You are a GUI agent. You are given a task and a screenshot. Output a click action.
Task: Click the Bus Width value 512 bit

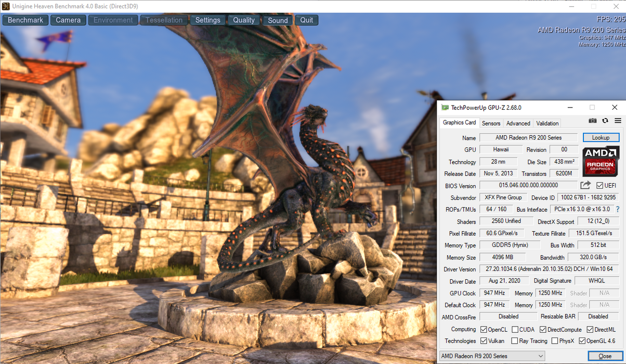(x=598, y=245)
